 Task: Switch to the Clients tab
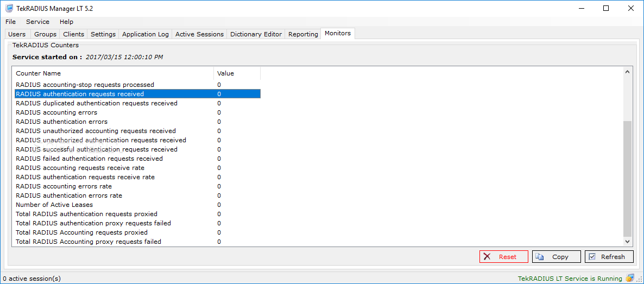click(x=73, y=35)
